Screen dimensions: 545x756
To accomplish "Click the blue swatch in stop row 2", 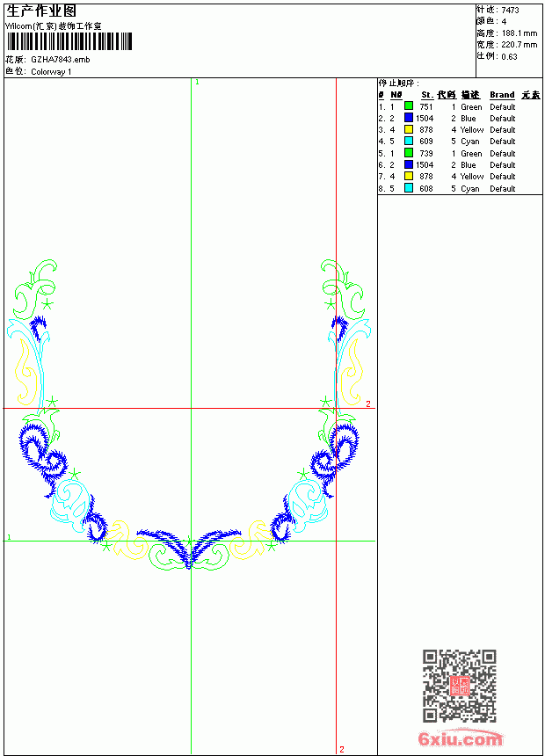I will pyautogui.click(x=409, y=118).
